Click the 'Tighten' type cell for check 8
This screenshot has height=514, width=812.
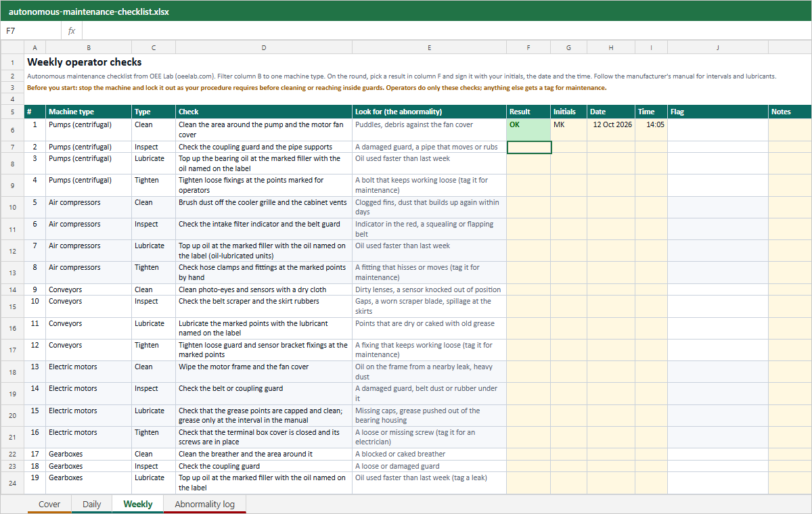(x=154, y=273)
